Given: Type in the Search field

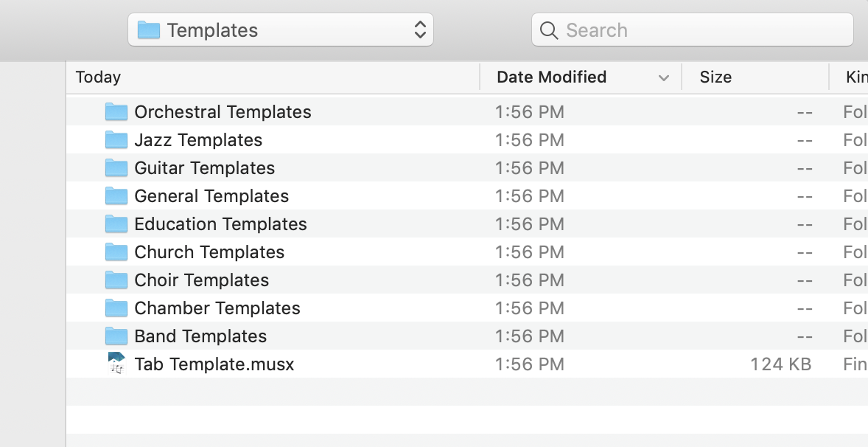Looking at the screenshot, I should (700, 30).
